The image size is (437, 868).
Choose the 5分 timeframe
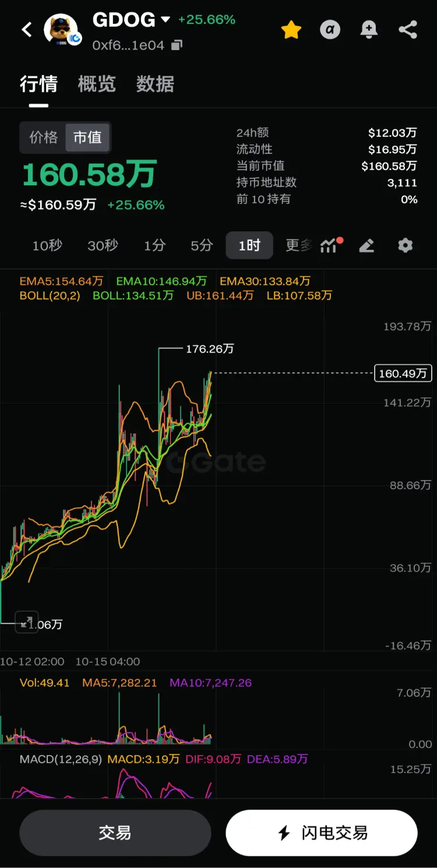[202, 246]
